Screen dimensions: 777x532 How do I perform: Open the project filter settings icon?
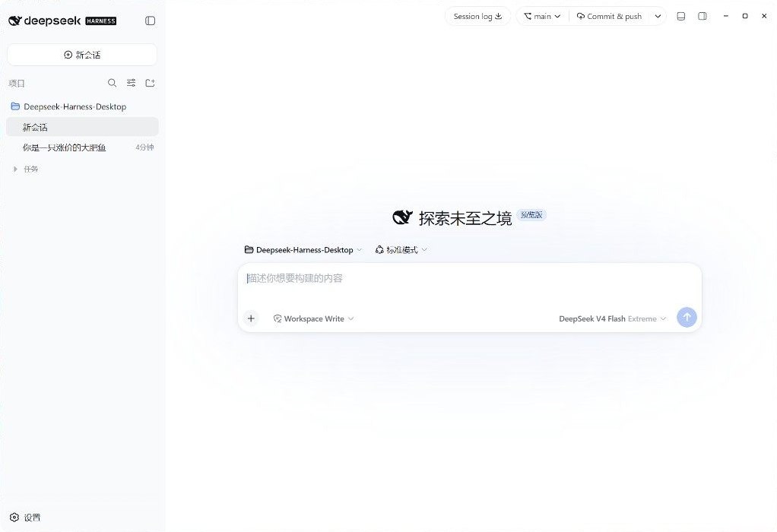pos(132,83)
